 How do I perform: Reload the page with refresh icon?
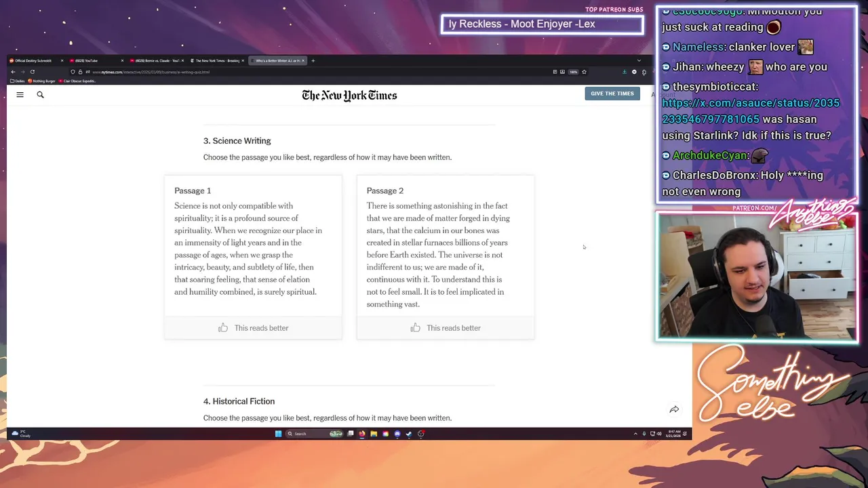[x=32, y=72]
